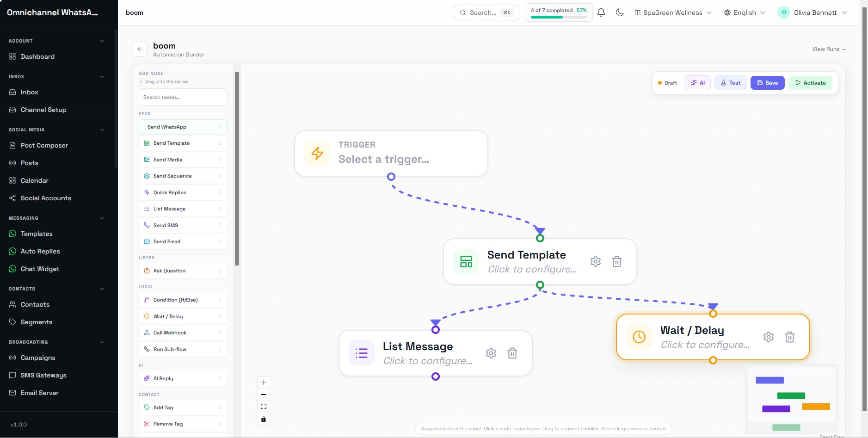Delete the List Message node

pyautogui.click(x=512, y=353)
